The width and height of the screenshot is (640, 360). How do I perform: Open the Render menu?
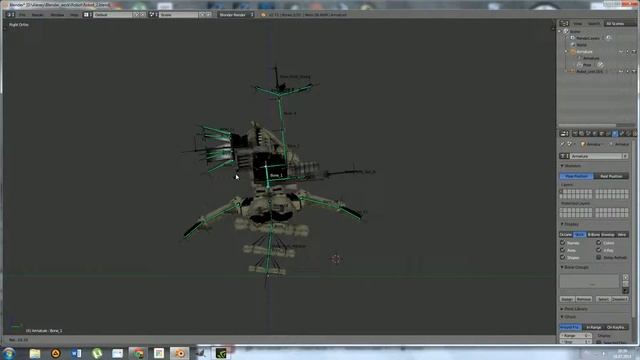tap(38, 15)
